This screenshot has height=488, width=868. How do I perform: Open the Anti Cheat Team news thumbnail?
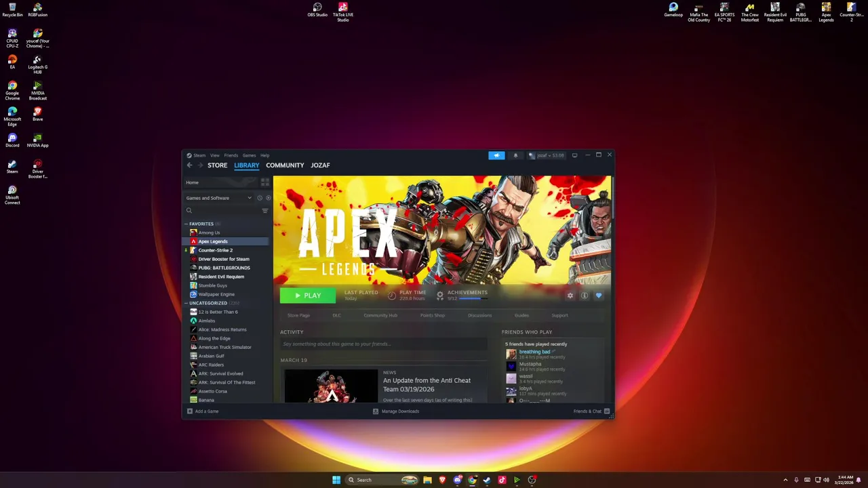coord(331,386)
